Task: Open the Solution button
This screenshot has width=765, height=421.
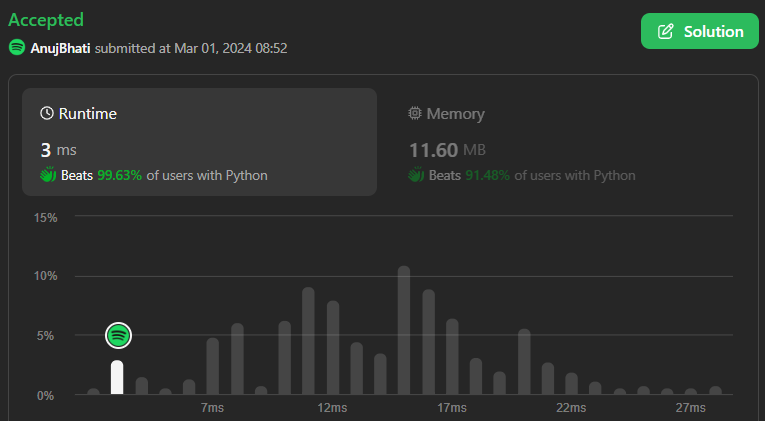Action: click(x=700, y=31)
